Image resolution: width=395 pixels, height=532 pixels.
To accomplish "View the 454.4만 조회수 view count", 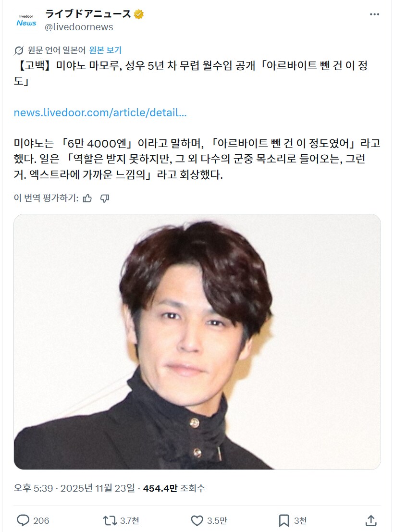I will [174, 488].
